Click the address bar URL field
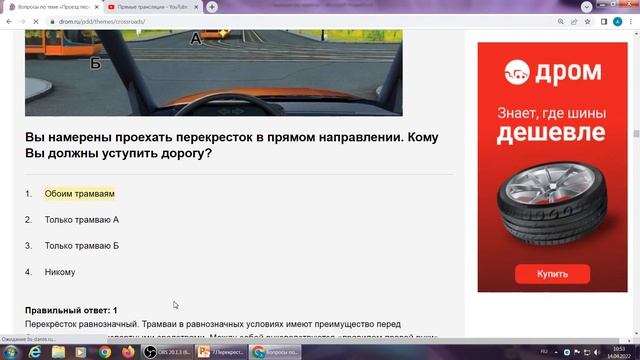This screenshot has width=640, height=360. 302,22
